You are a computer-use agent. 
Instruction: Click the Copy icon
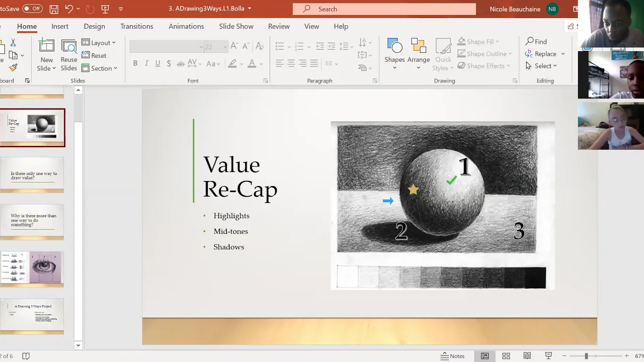[x=14, y=55]
